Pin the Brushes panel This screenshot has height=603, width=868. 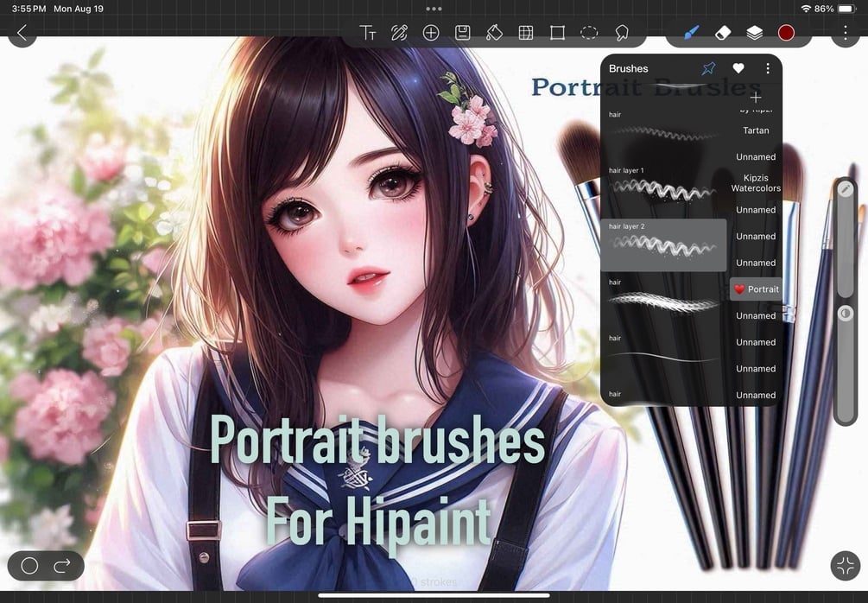(x=708, y=68)
